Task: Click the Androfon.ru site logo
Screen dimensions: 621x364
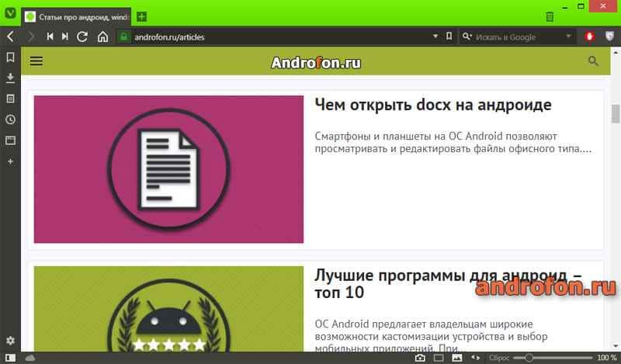Action: point(316,63)
